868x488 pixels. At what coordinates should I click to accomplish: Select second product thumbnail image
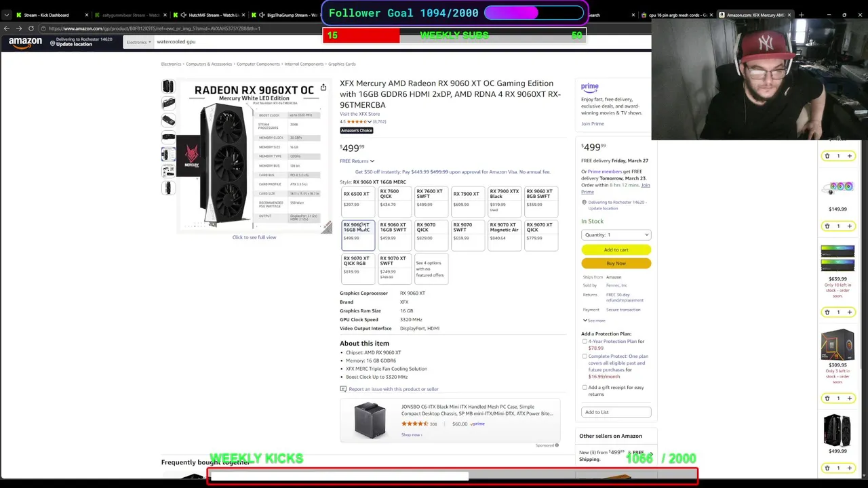(x=168, y=103)
